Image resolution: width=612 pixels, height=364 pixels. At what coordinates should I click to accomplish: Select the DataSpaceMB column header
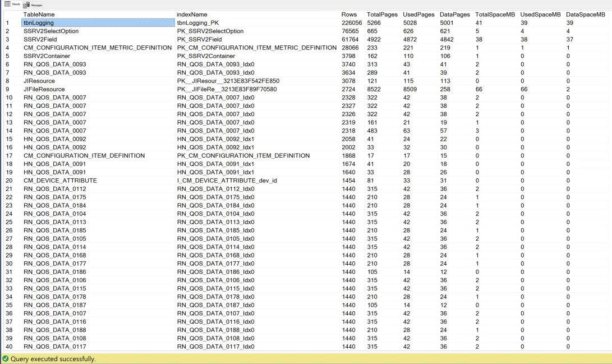pos(585,15)
